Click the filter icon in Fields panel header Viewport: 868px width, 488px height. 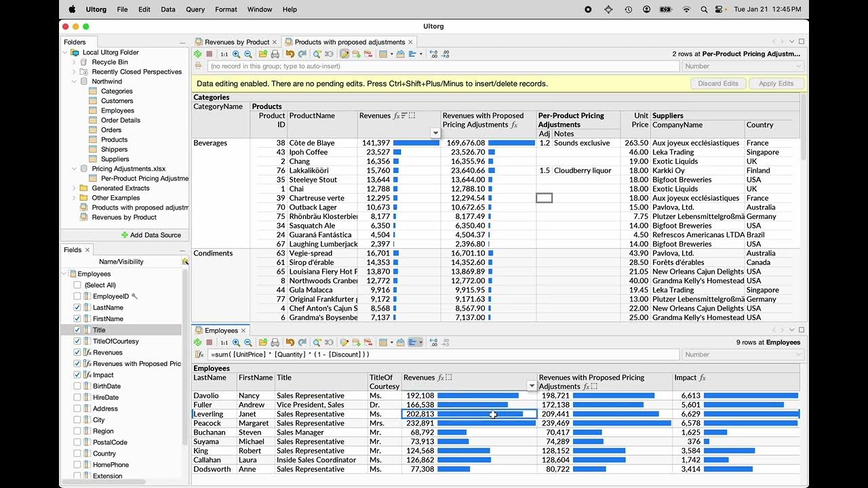[x=185, y=262]
